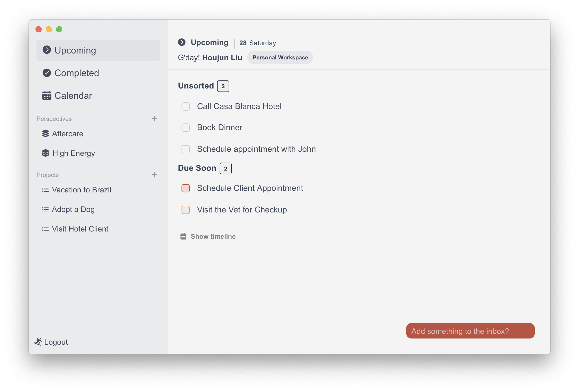Image resolution: width=579 pixels, height=392 pixels.
Task: Click the Upcoming navigation icon
Action: (x=47, y=49)
